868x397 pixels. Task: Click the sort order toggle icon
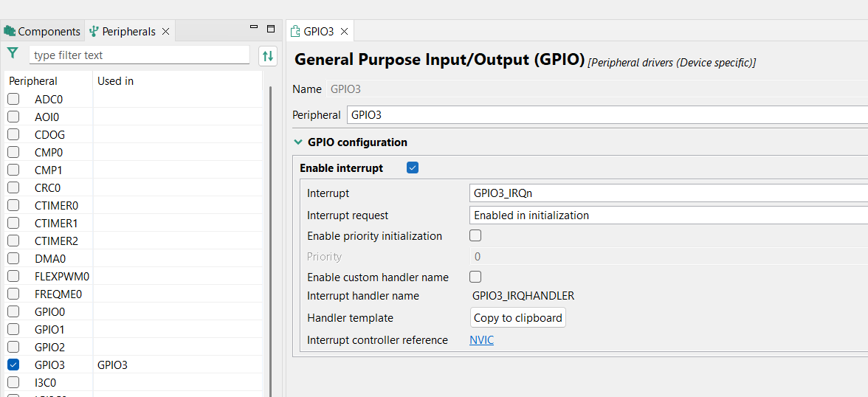coord(268,55)
